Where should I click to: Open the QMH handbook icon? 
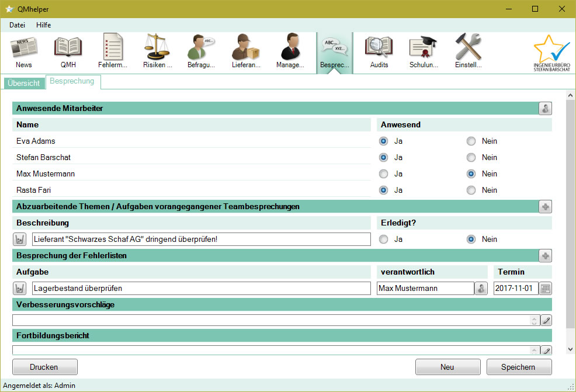(68, 52)
